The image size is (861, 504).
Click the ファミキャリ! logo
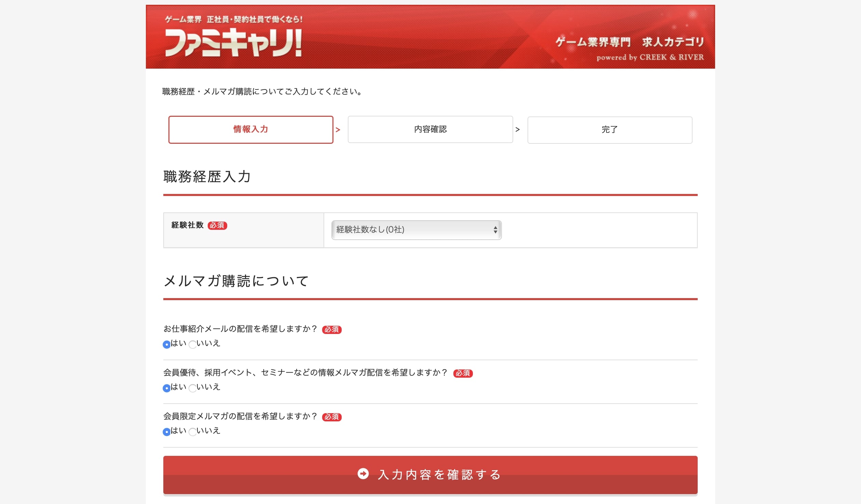click(233, 42)
